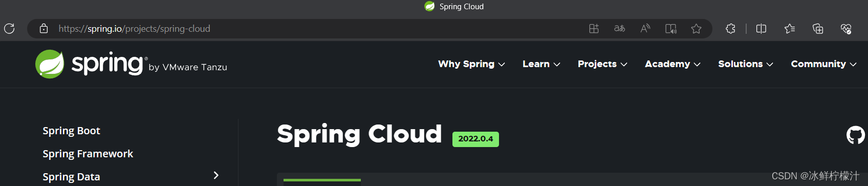The image size is (868, 186).
Task: Expand the Why Spring menu
Action: point(471,64)
